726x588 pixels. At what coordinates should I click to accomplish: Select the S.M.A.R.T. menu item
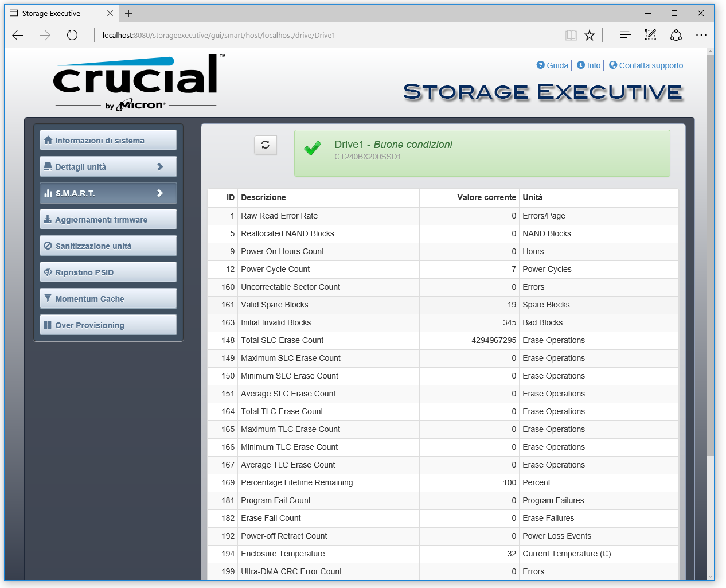click(108, 193)
